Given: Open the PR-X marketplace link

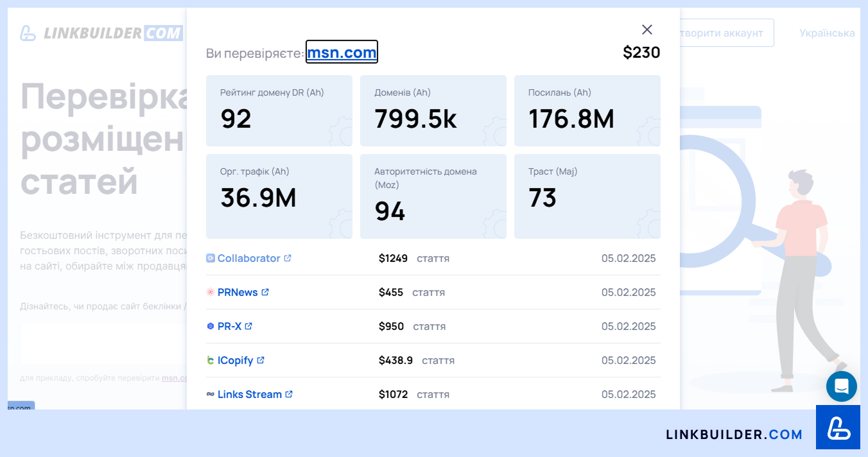Looking at the screenshot, I should pos(229,326).
